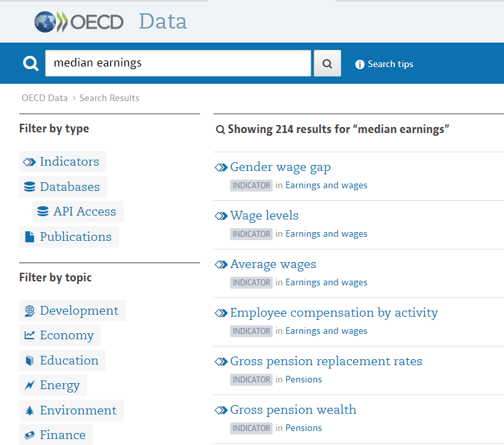The image size is (504, 445).
Task: Click the Energy lightning icon
Action: 29,385
